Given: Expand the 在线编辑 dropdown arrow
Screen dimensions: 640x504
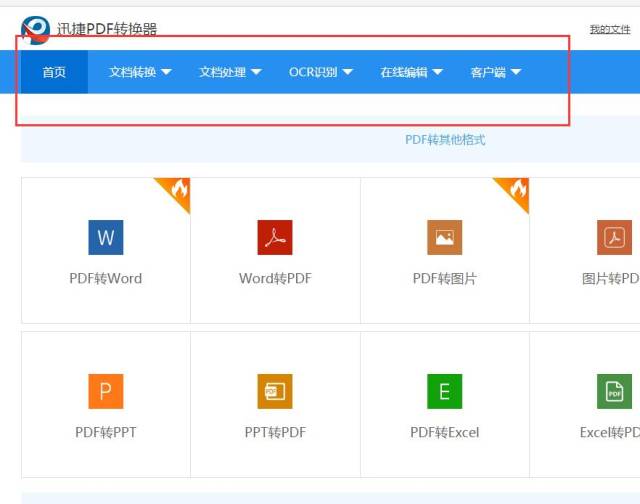Looking at the screenshot, I should click(437, 72).
